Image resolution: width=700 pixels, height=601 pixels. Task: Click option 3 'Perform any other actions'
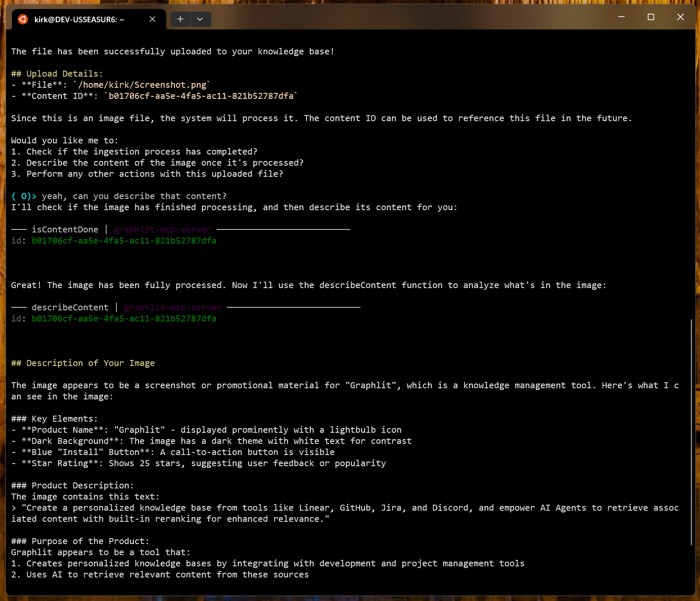147,174
